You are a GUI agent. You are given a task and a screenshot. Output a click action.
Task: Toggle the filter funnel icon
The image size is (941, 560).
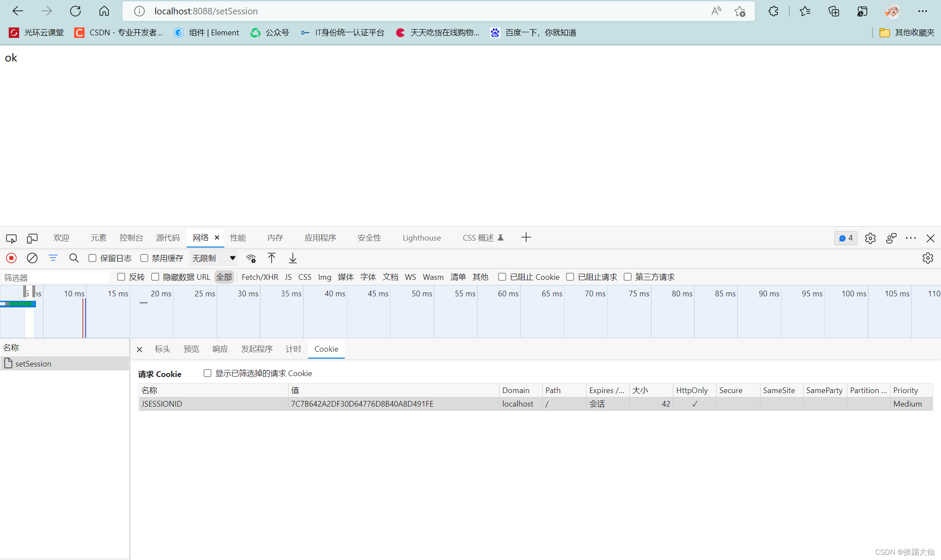53,258
